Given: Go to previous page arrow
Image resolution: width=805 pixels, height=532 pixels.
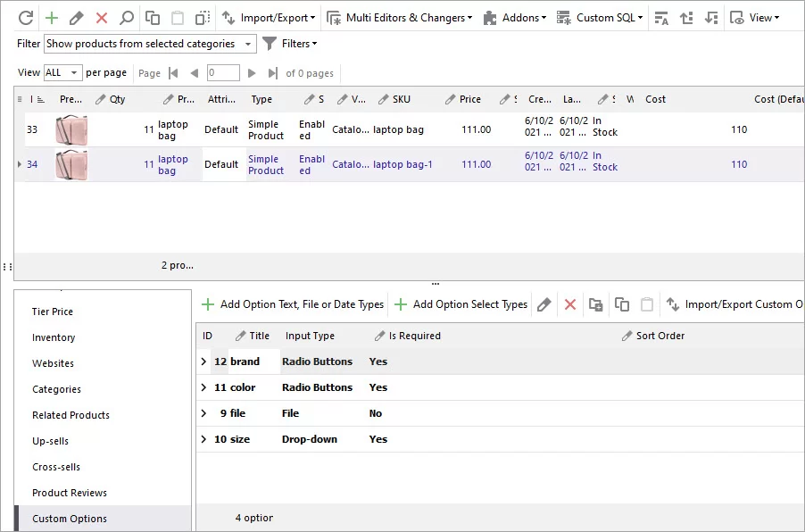Looking at the screenshot, I should point(194,73).
